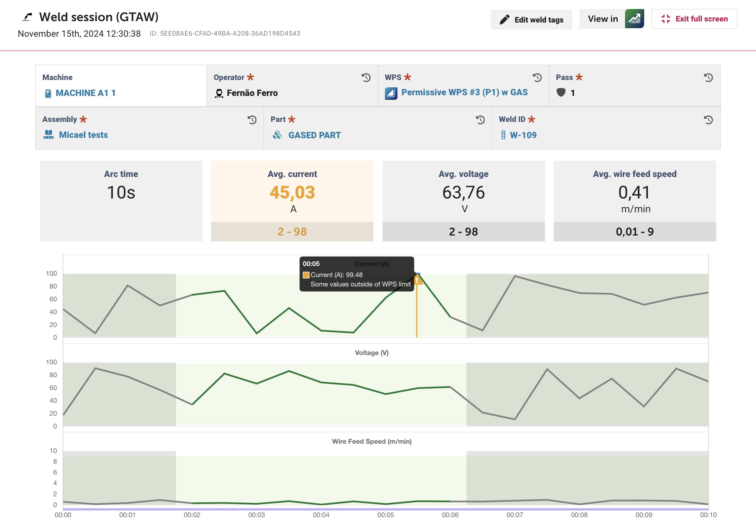756x532 pixels.
Task: Open Permissive WPS #3 (P1) w GAS link
Action: click(x=464, y=92)
